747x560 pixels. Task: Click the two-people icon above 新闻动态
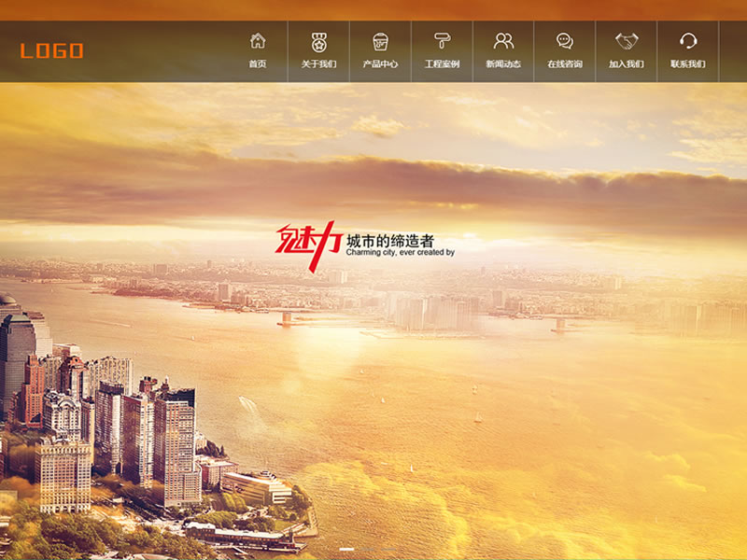tap(503, 41)
